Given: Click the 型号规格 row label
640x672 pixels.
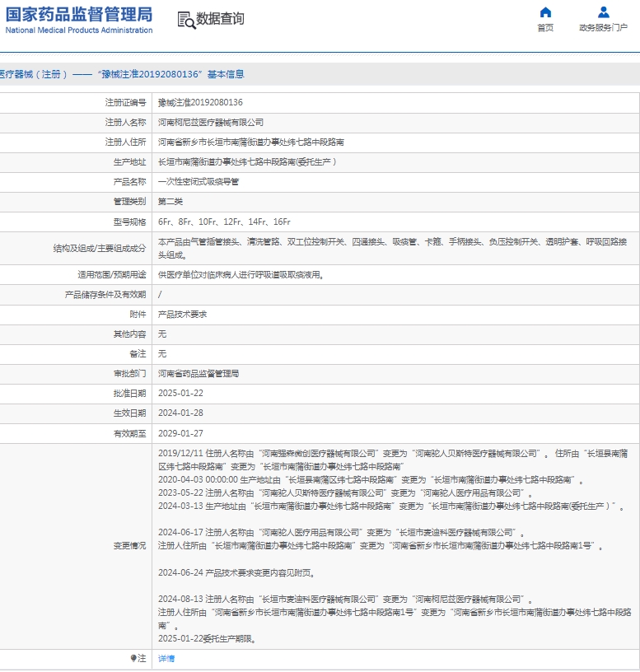Looking at the screenshot, I should [130, 222].
